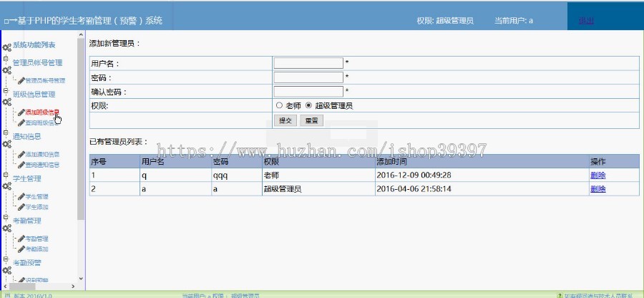Viewport: 644px width, 298px height.
Task: Collapse the 班级信息管理 tree node
Action: pos(6,90)
